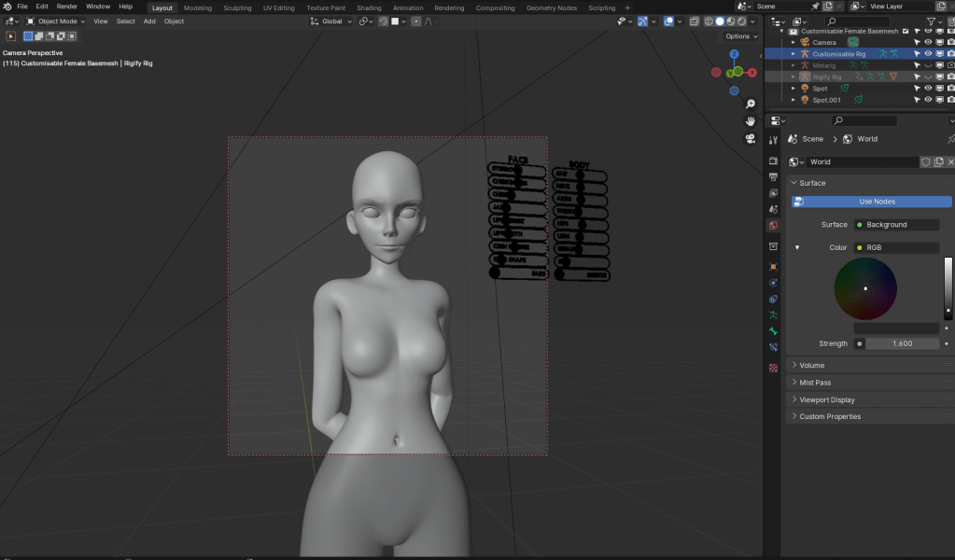The width and height of the screenshot is (955, 560).
Task: Open the Tool properties tab icon
Action: 773,140
